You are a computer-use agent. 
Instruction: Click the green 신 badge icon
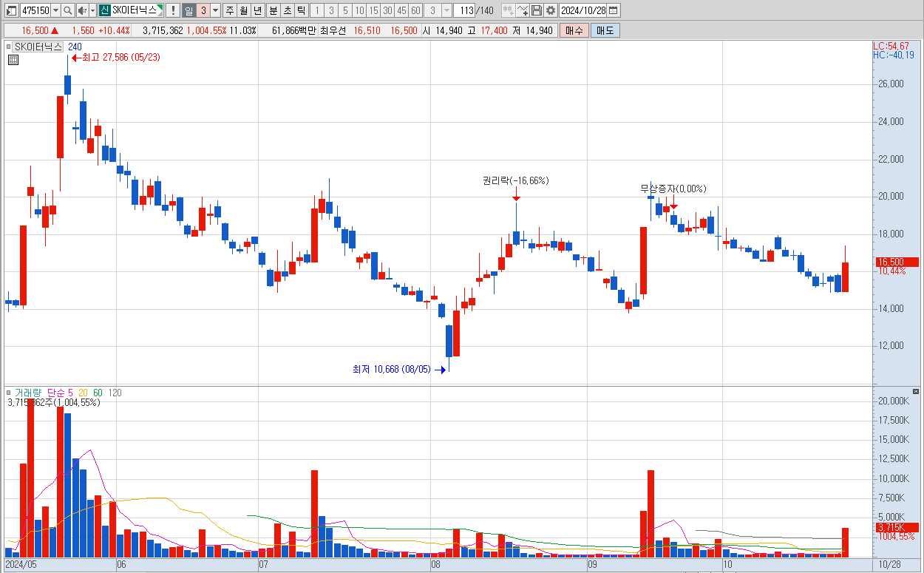click(104, 10)
